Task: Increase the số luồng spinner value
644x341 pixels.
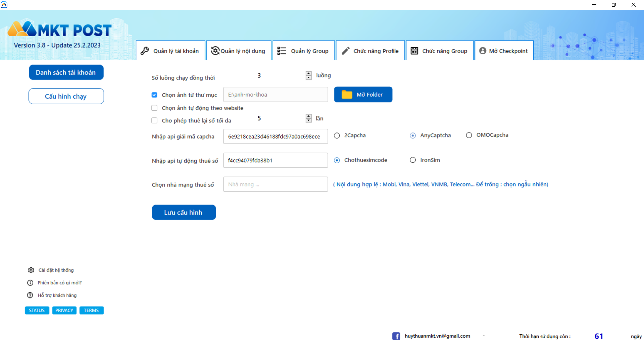Action: click(x=309, y=73)
